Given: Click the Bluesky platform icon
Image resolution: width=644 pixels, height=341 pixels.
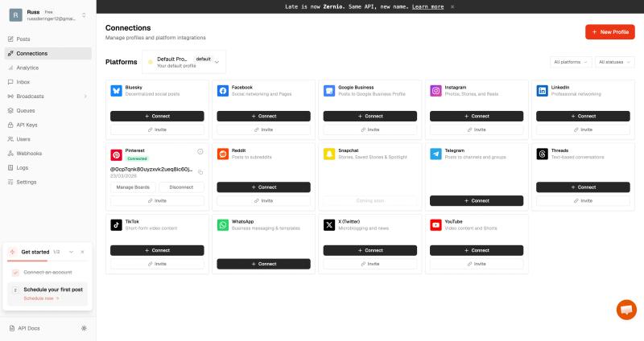Looking at the screenshot, I should 116,91.
